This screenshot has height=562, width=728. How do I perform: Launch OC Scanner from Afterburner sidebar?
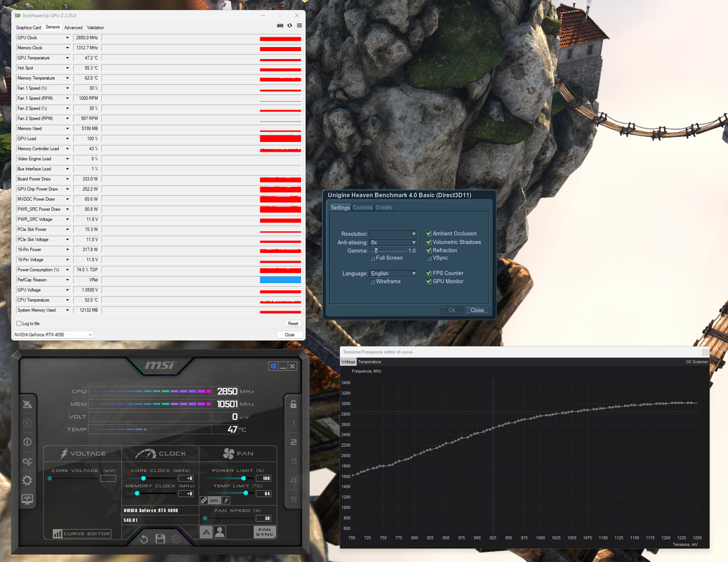tap(27, 461)
